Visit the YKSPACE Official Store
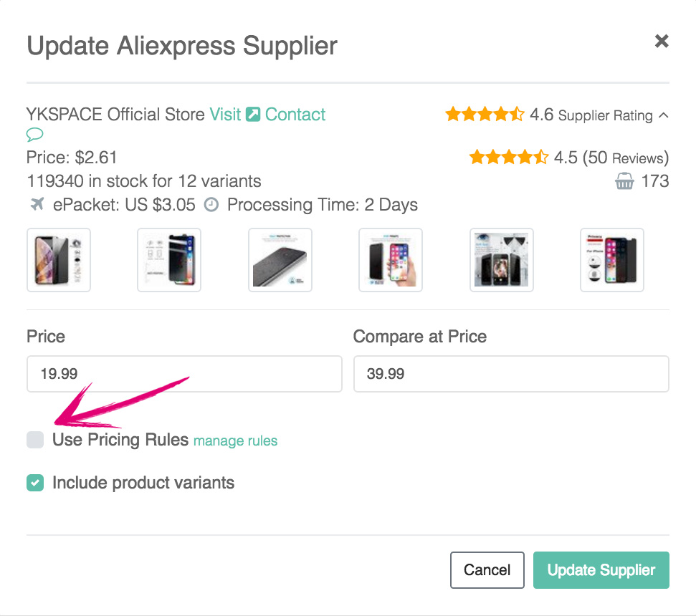 point(225,115)
